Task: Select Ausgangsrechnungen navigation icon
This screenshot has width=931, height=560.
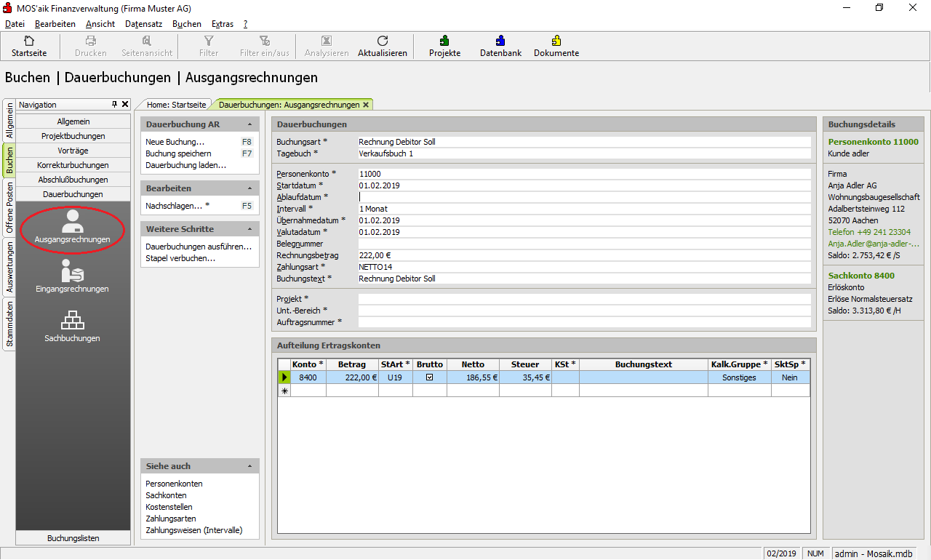Action: tap(72, 226)
